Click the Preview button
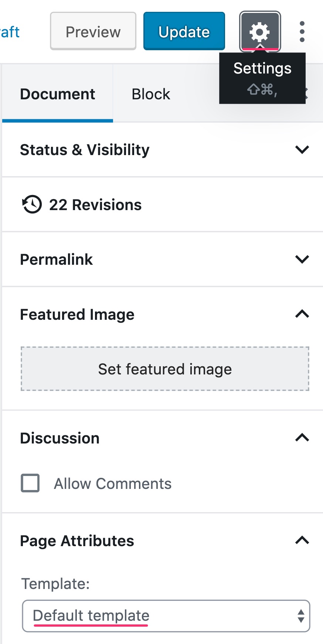This screenshot has height=644, width=323. pos(93,32)
